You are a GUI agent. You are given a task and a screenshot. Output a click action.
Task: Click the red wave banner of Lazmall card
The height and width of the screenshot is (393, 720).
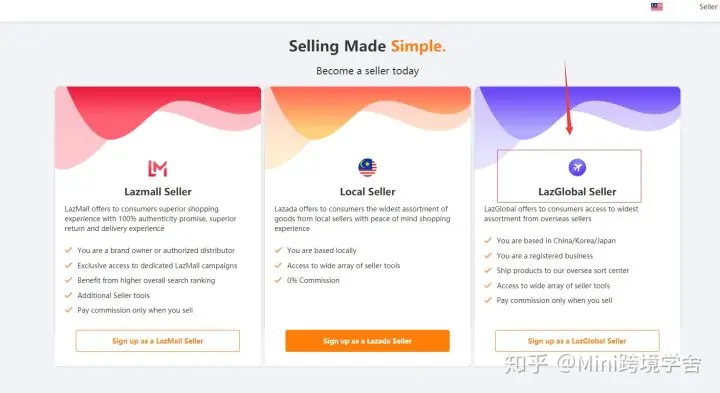coord(158,115)
